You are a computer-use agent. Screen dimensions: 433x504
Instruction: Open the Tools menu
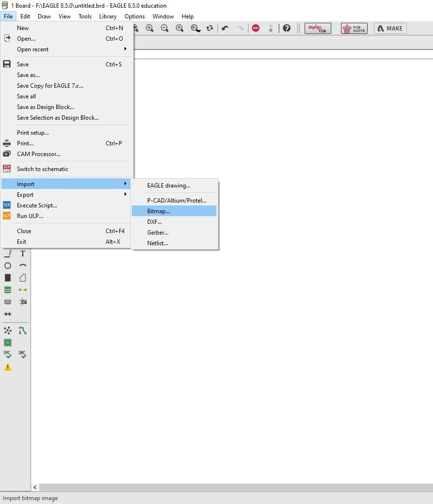pos(85,16)
